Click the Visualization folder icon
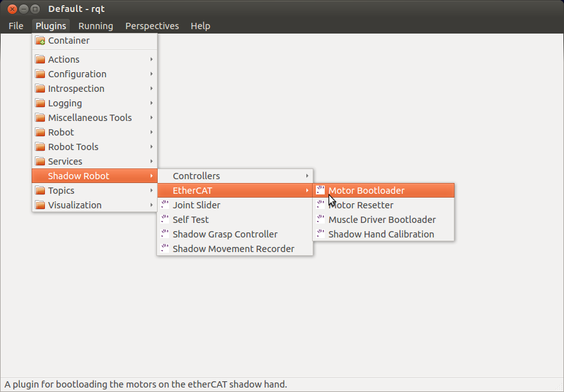This screenshot has width=564, height=392. point(40,205)
